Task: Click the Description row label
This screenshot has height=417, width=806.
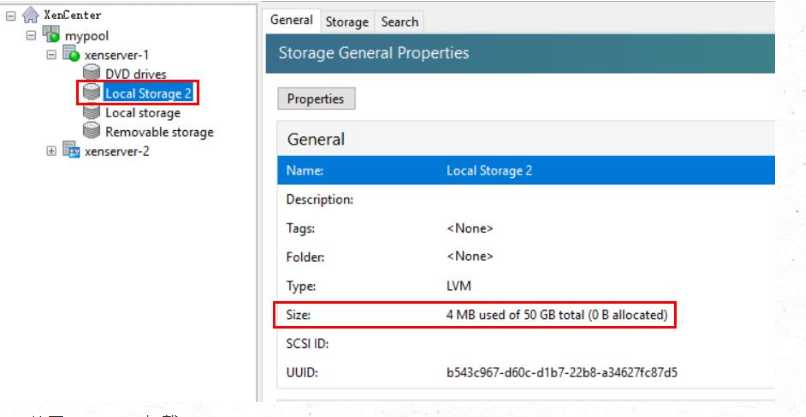Action: [319, 200]
